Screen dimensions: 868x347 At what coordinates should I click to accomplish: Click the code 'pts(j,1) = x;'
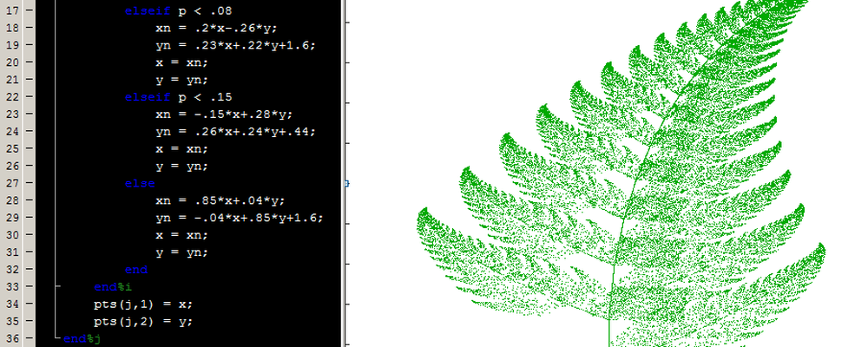pyautogui.click(x=143, y=304)
